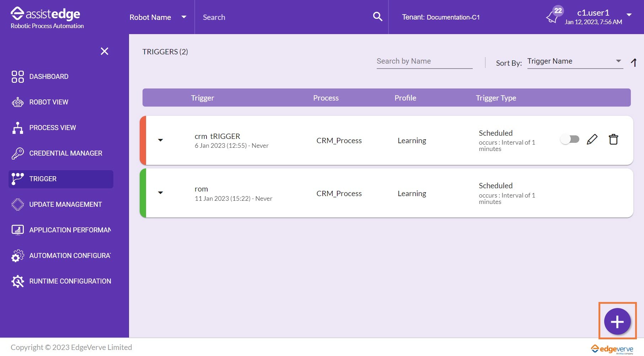The image size is (644, 356).
Task: Click the add new trigger plus button
Action: 617,322
